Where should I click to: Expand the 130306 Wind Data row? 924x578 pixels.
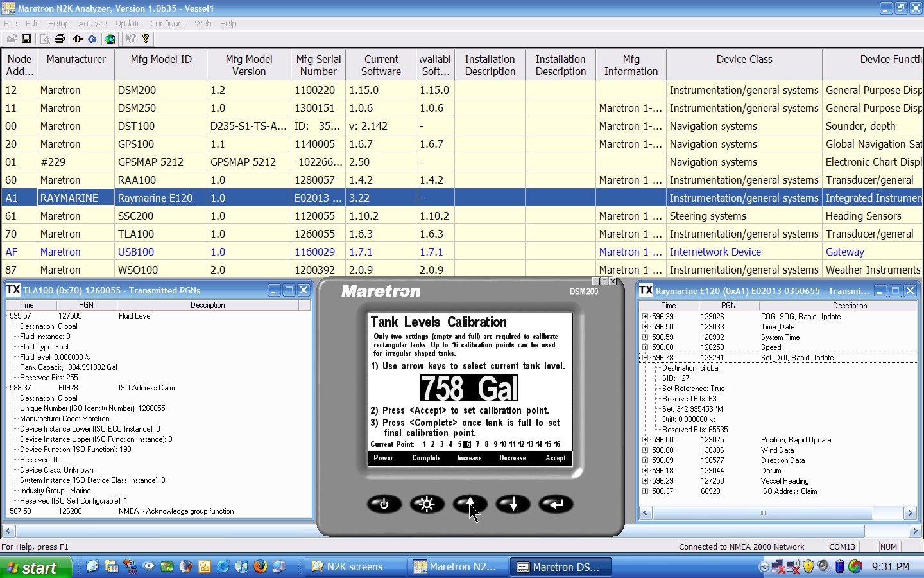point(645,450)
